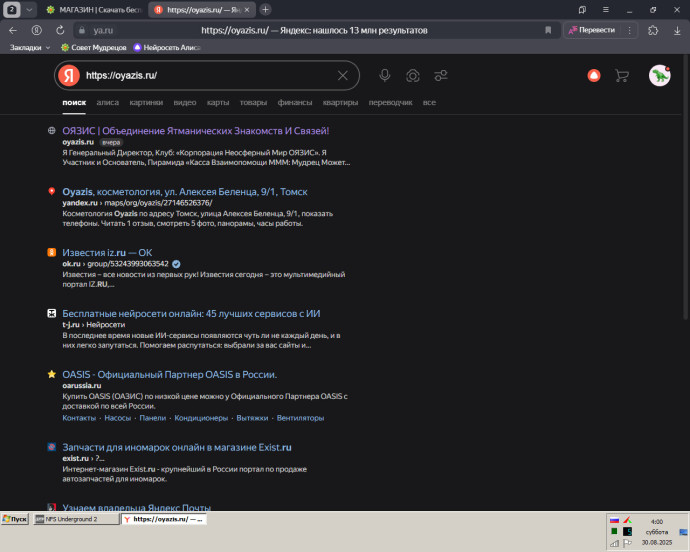Open OASIS Официальный Партнер result
The image size is (690, 552).
pyautogui.click(x=169, y=375)
